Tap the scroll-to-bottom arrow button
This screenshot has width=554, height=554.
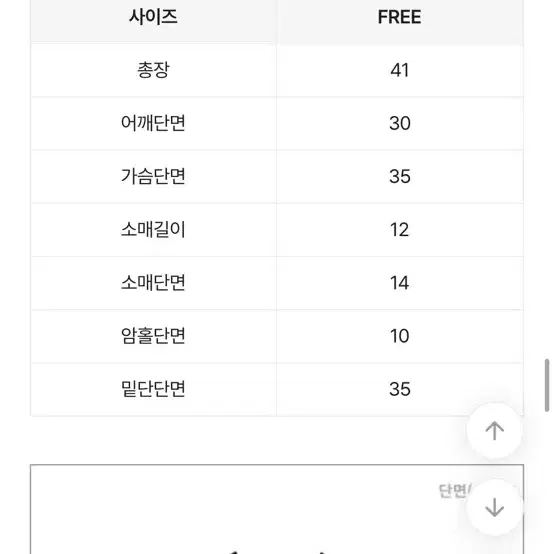click(x=494, y=507)
